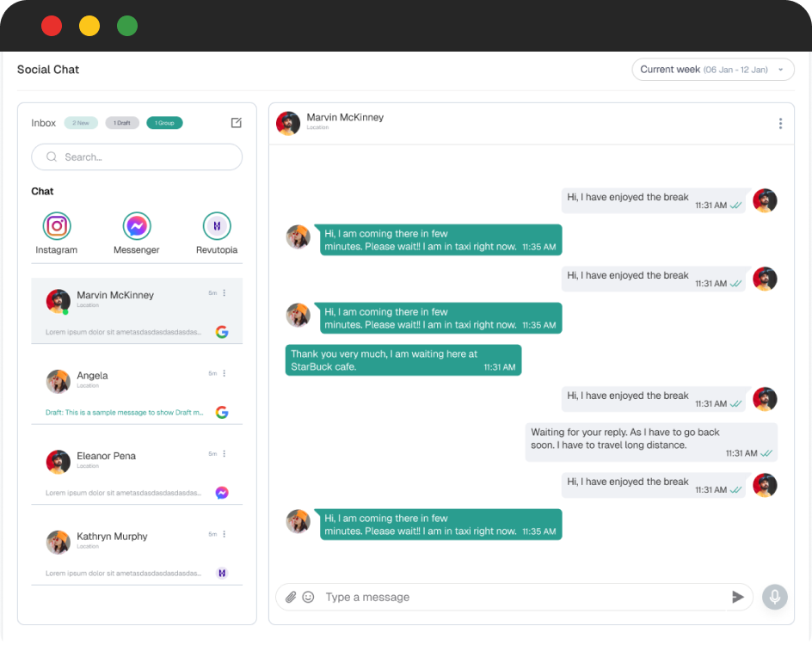Image resolution: width=812 pixels, height=657 pixels.
Task: Open the Messenger chat channel
Action: [137, 227]
